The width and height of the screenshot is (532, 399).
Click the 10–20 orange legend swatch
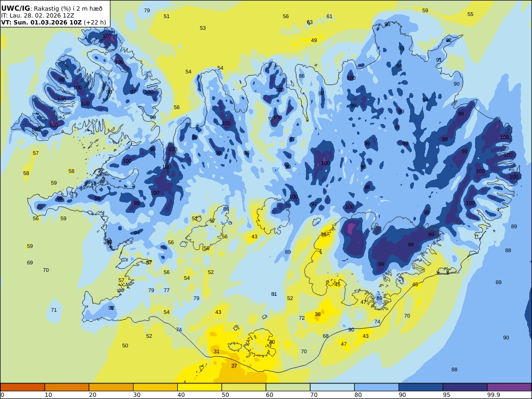(67, 387)
